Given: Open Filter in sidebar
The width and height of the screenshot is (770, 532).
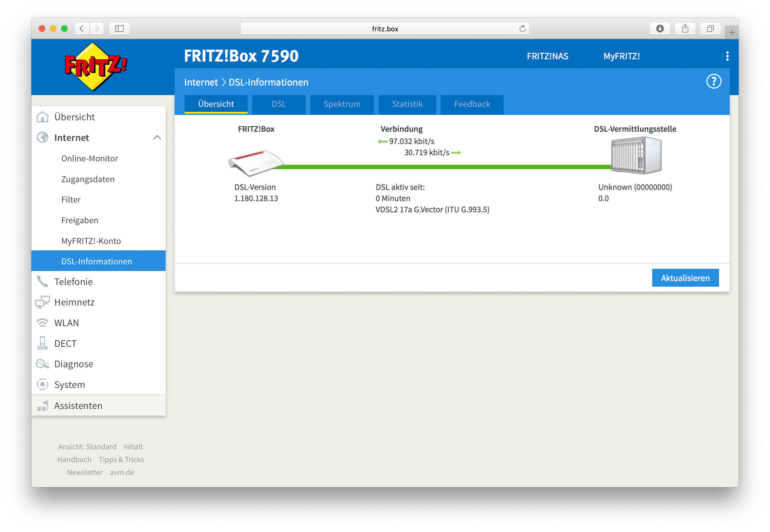Looking at the screenshot, I should tap(98, 200).
